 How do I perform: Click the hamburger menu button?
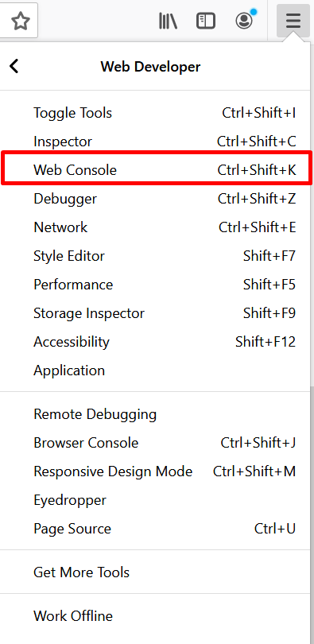(293, 21)
